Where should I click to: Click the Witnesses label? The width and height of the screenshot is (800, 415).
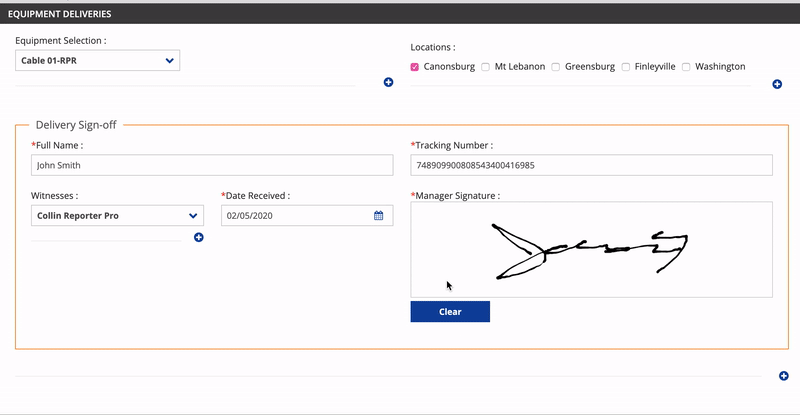click(54, 196)
